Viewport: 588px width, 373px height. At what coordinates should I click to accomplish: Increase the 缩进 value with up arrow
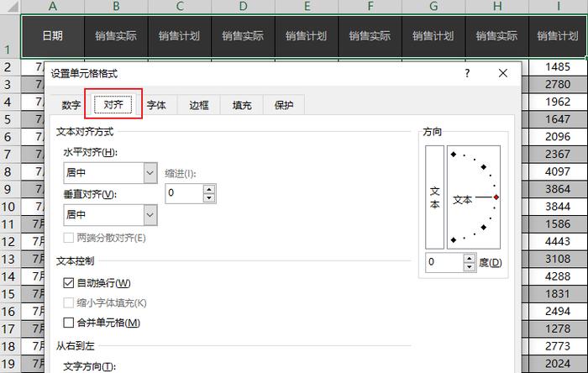209,189
